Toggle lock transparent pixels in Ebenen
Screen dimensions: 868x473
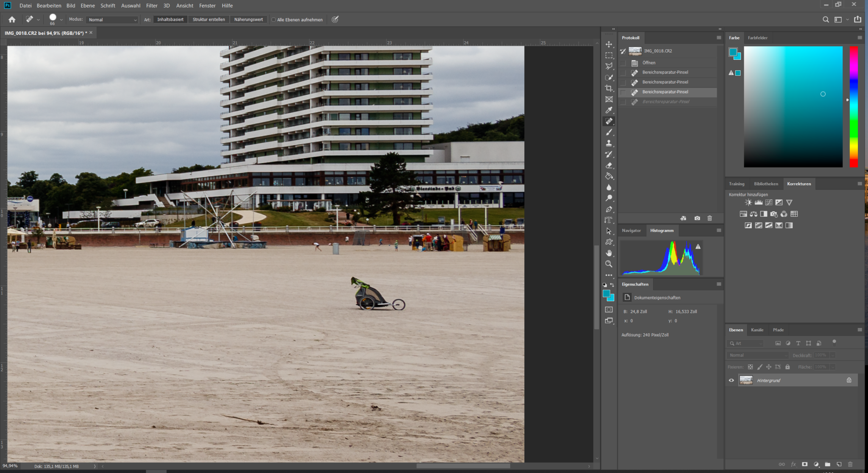[x=750, y=367]
